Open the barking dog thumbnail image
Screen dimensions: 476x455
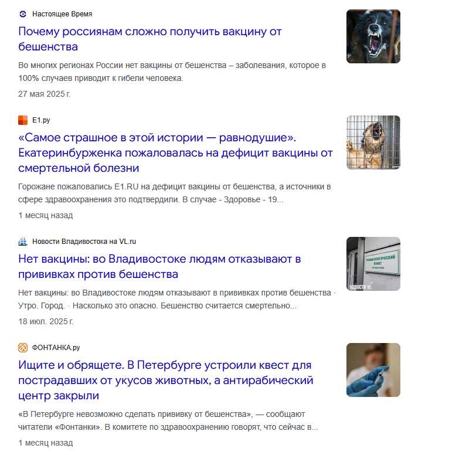click(x=373, y=36)
